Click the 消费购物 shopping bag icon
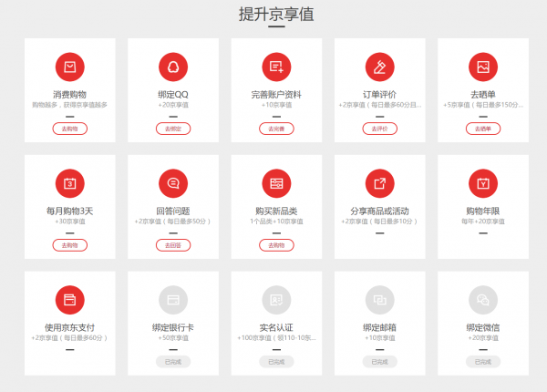 [69, 67]
